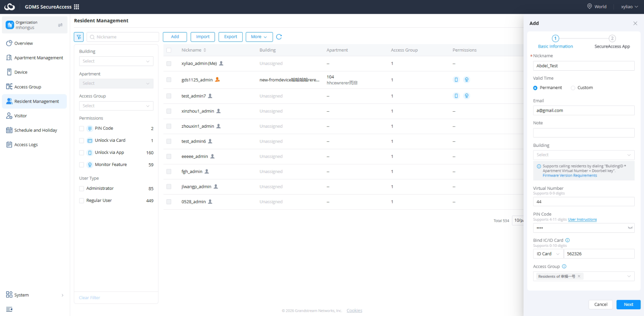Screen dimensions: 644x316
Task: Click the user icon beside zhouxin1_admin
Action: pos(218,126)
